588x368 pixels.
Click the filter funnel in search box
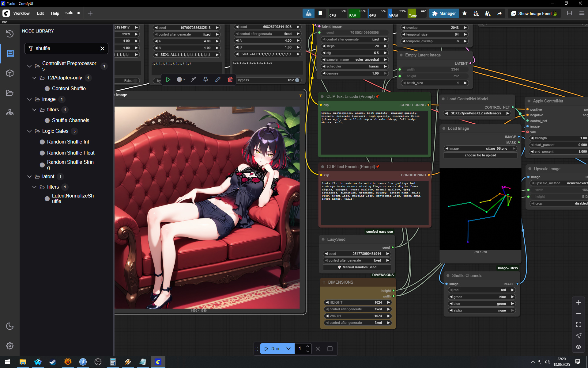click(31, 48)
